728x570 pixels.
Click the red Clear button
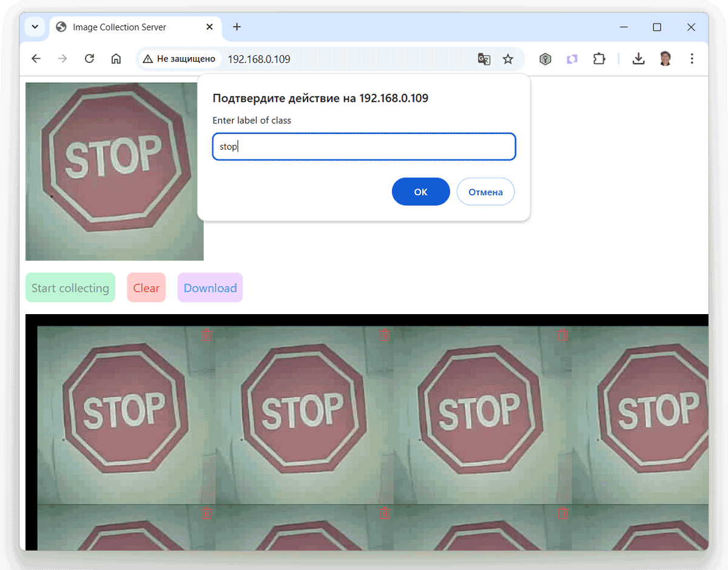point(146,287)
